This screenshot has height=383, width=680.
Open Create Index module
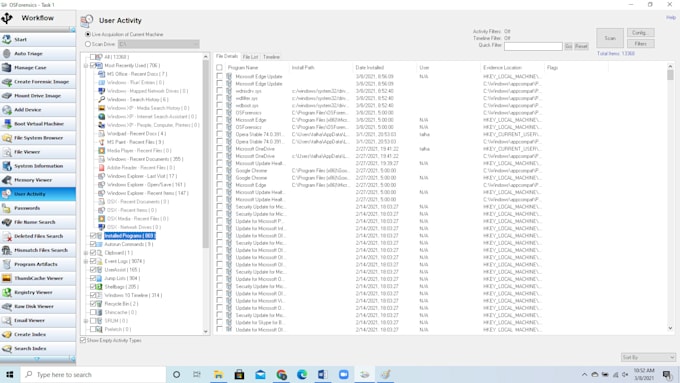(x=38, y=334)
